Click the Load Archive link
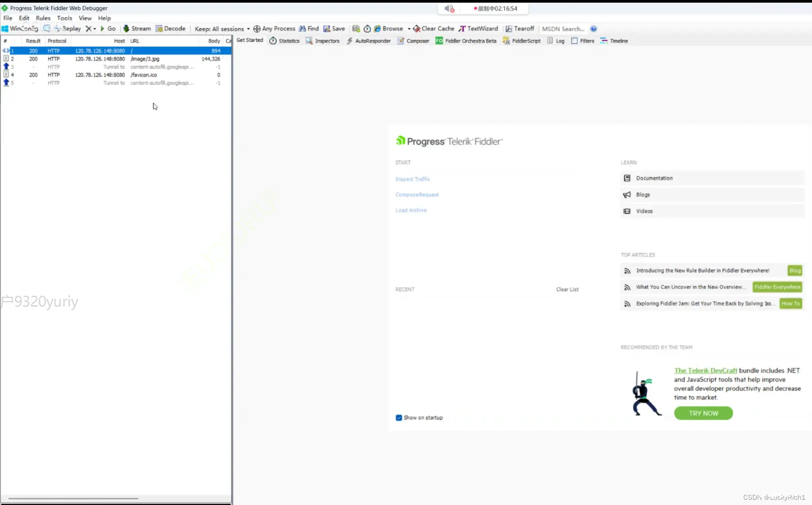The height and width of the screenshot is (505, 812). pos(411,210)
